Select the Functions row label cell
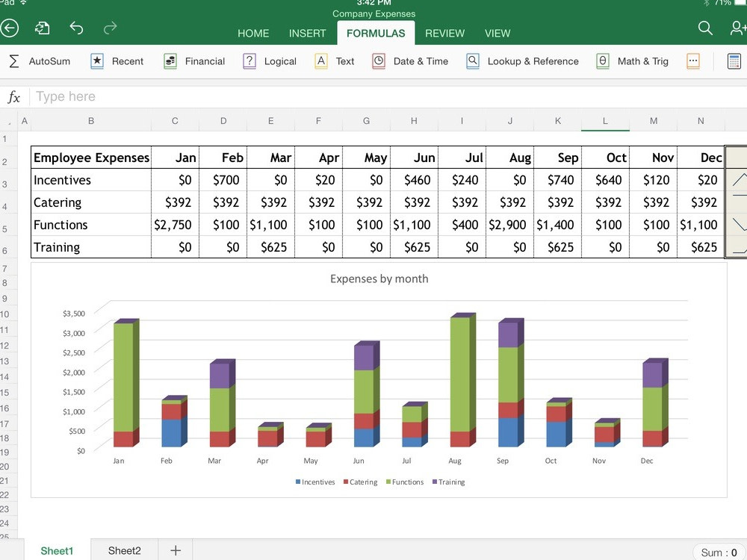The height and width of the screenshot is (560, 747). [x=91, y=225]
